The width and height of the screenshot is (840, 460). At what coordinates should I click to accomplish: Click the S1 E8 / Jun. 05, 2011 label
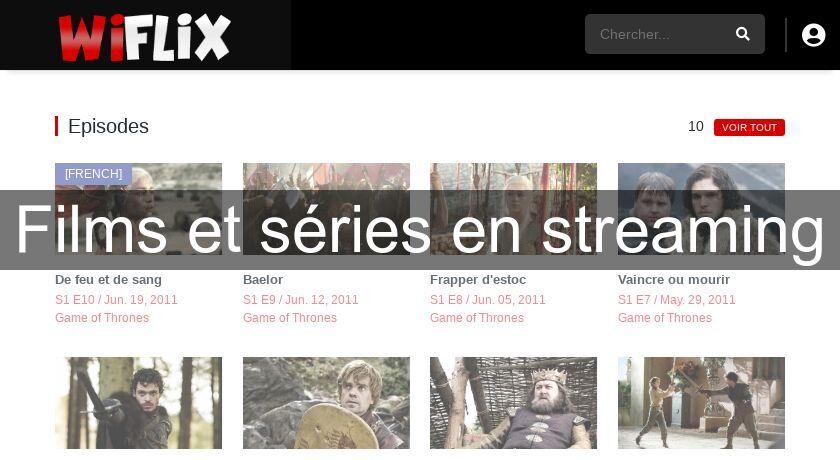coord(488,299)
